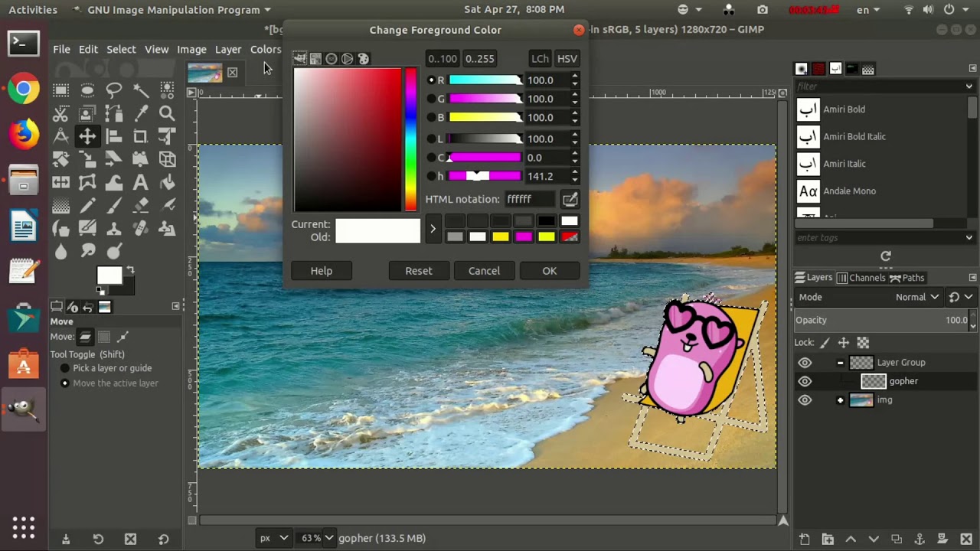The image size is (980, 551).
Task: Select the Crop tool
Action: click(x=142, y=135)
